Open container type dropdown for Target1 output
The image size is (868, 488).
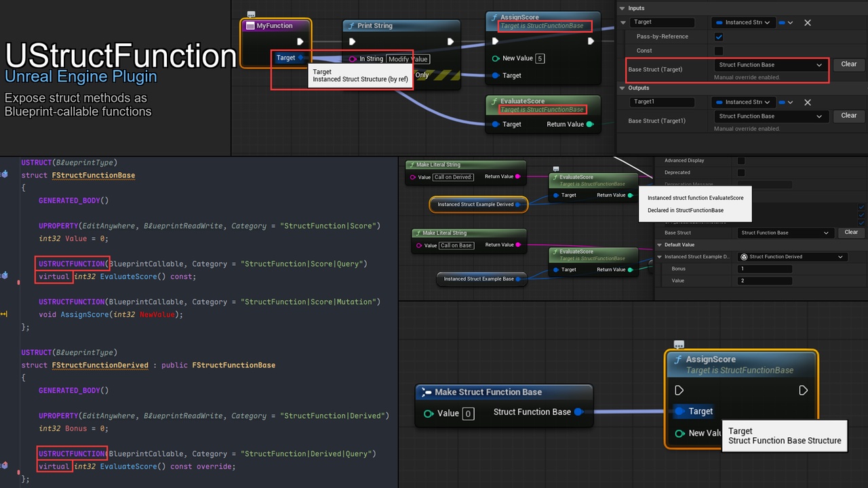[786, 102]
